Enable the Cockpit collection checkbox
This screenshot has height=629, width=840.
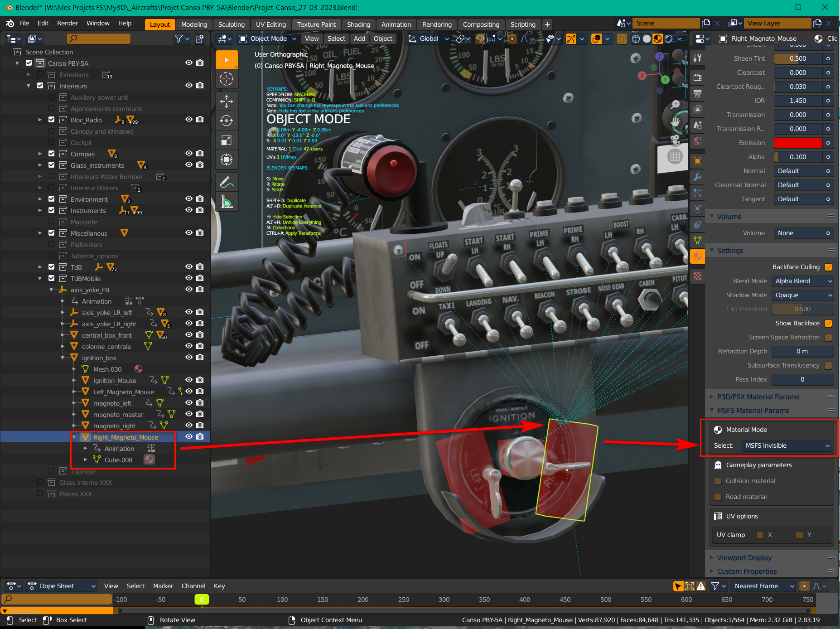click(x=51, y=142)
